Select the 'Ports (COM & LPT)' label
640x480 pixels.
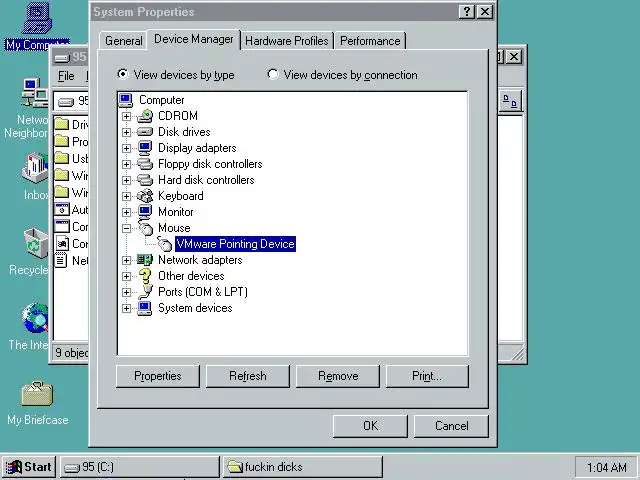point(203,292)
